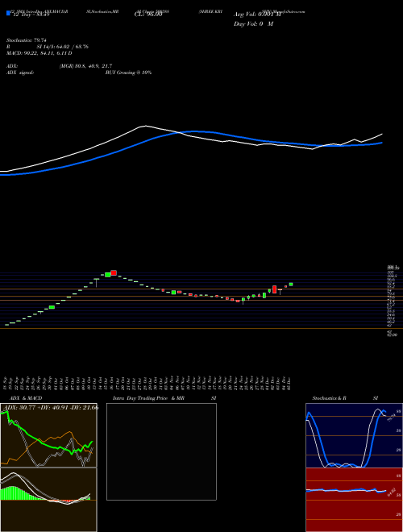Open the red-background RSI chart panel
403x532 pixels.
[354, 500]
